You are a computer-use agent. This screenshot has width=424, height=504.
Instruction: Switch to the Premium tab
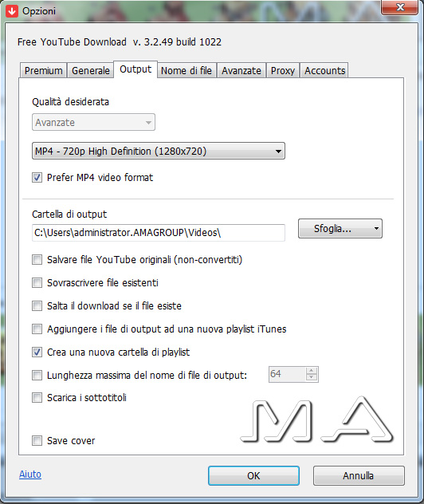click(x=43, y=70)
